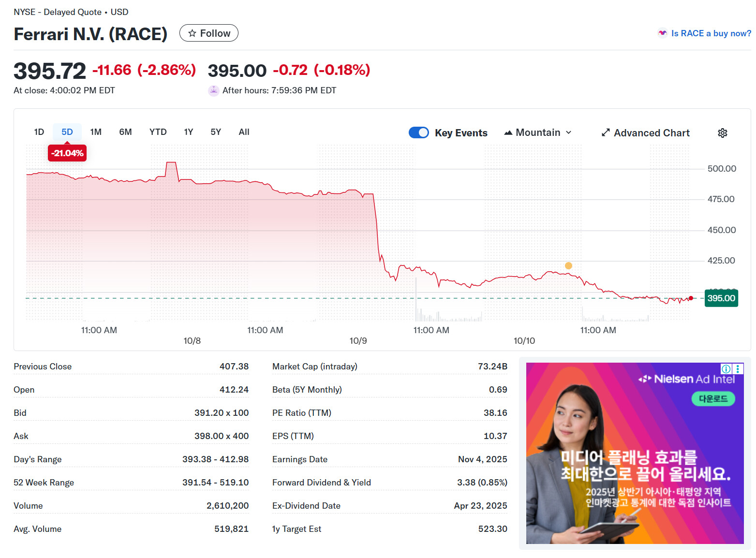
Task: Select the 5Y time range
Action: coord(216,132)
